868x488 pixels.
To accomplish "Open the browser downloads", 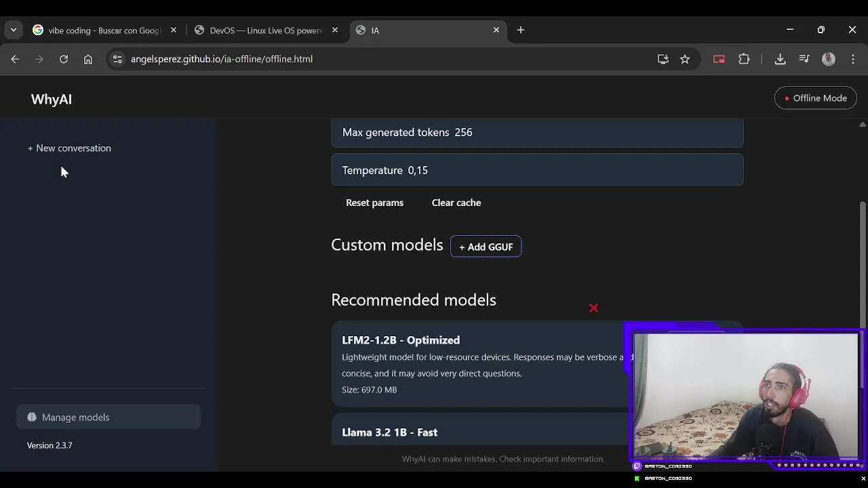I will (780, 59).
